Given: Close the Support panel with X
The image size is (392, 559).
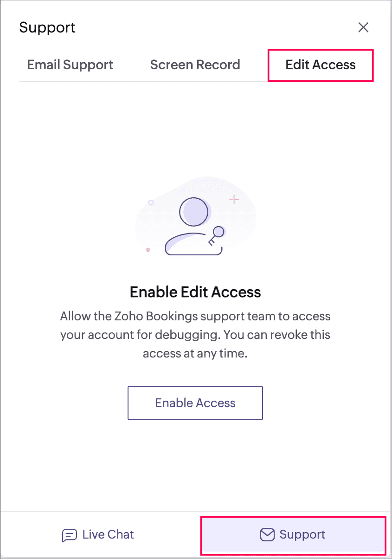Looking at the screenshot, I should click(x=363, y=27).
